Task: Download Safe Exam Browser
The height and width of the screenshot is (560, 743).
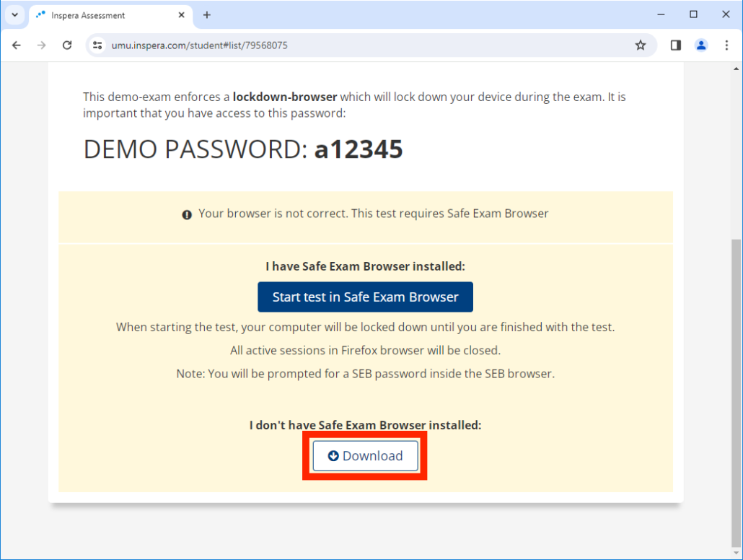Action: pos(365,455)
